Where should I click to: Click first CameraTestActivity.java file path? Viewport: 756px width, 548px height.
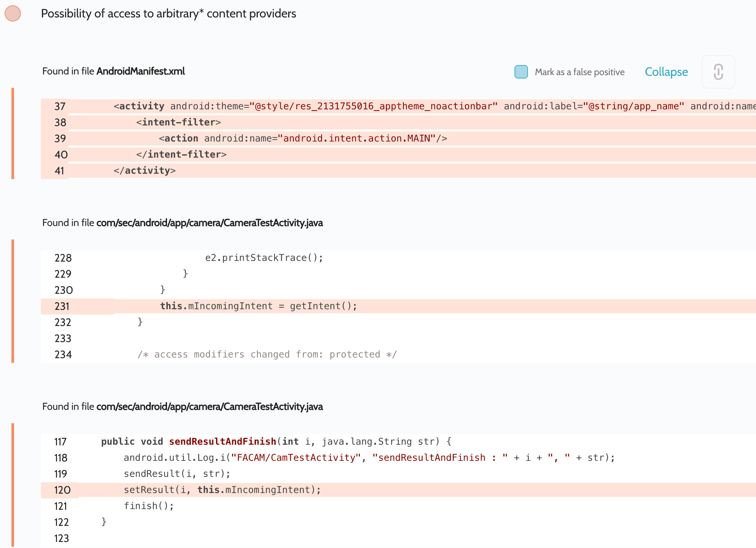click(209, 223)
